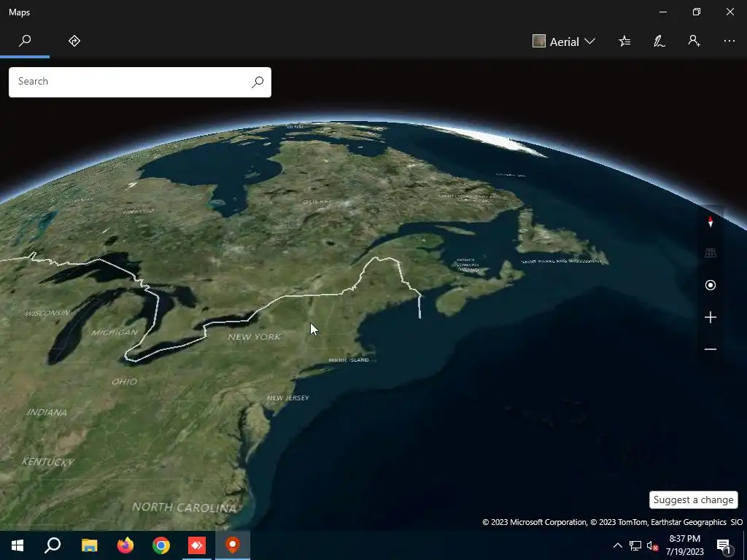Open the Windows Start menu
This screenshot has width=747, height=560.
(18, 545)
